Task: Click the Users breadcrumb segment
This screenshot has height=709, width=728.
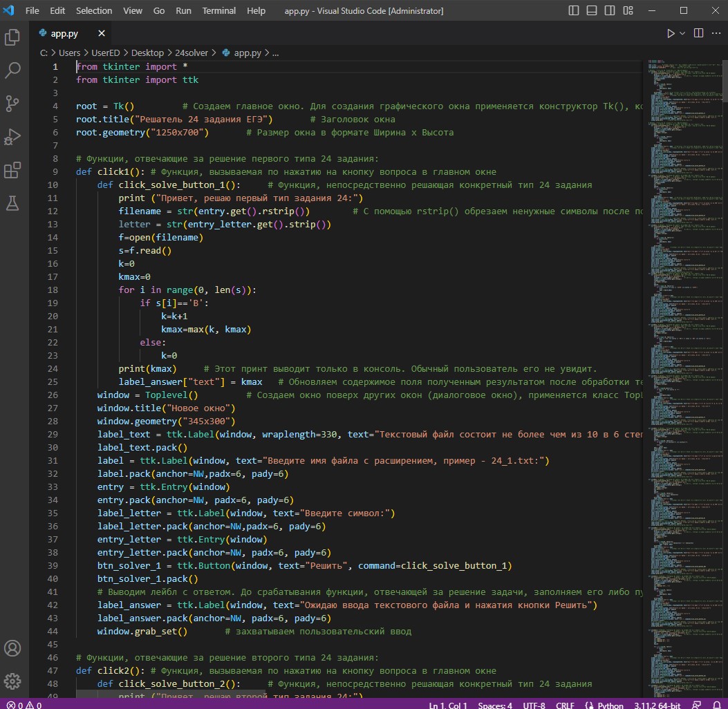Action: point(70,53)
